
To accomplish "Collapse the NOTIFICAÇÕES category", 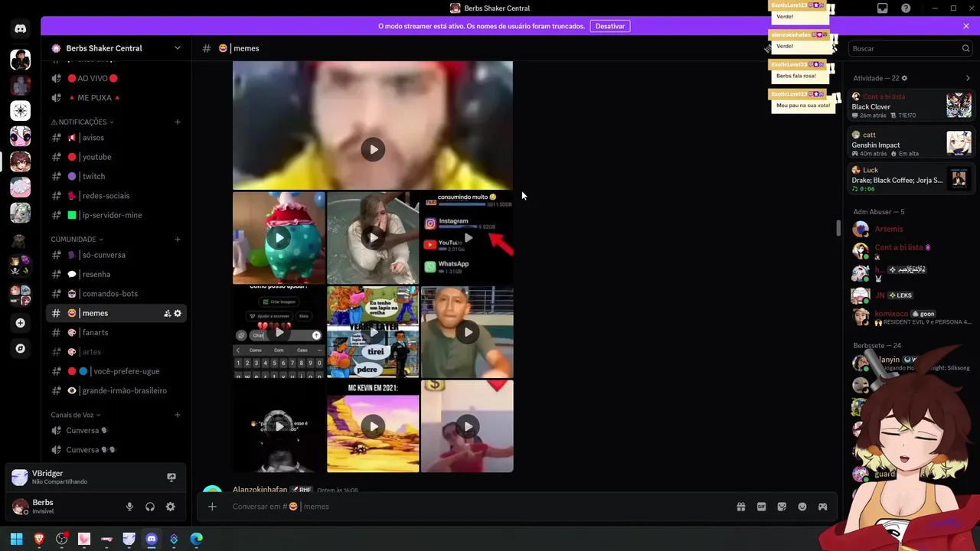I will tap(82, 122).
